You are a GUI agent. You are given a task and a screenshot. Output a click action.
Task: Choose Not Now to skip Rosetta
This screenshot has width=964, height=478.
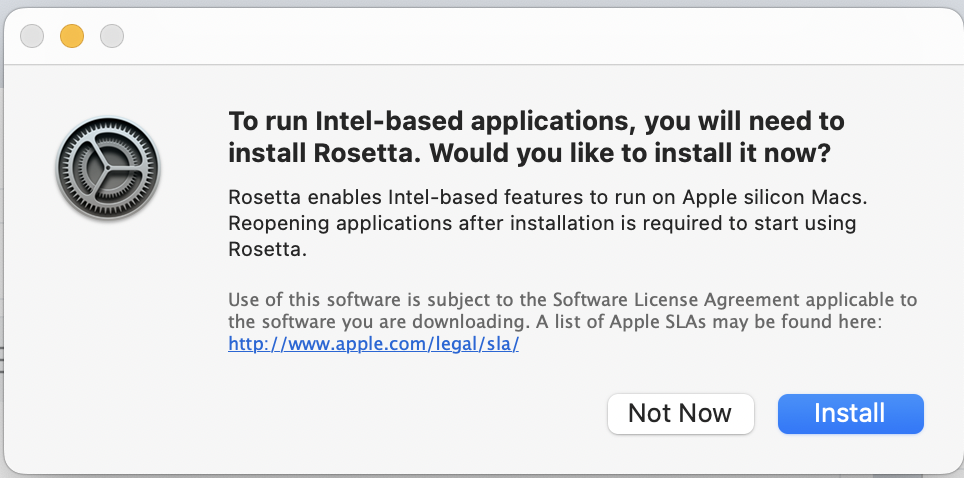681,413
